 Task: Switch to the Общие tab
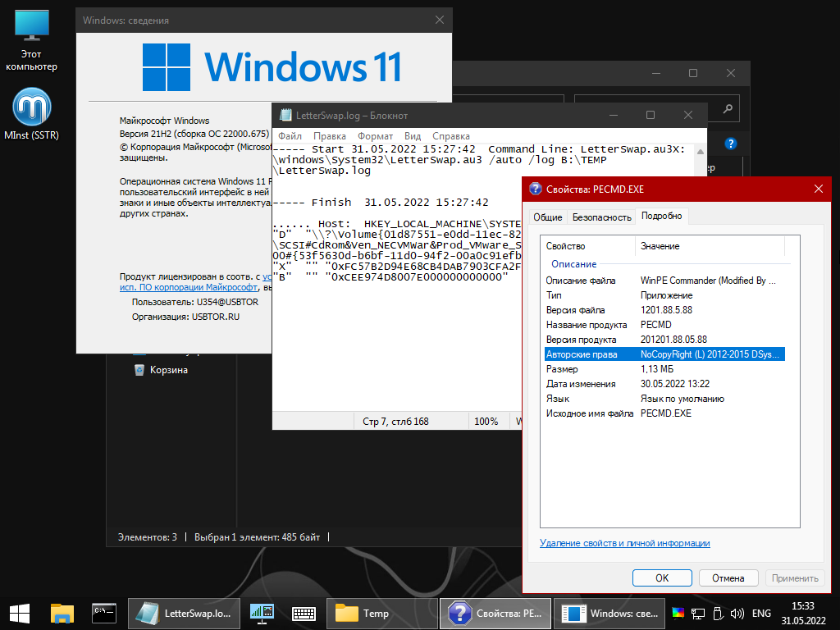pyautogui.click(x=547, y=217)
